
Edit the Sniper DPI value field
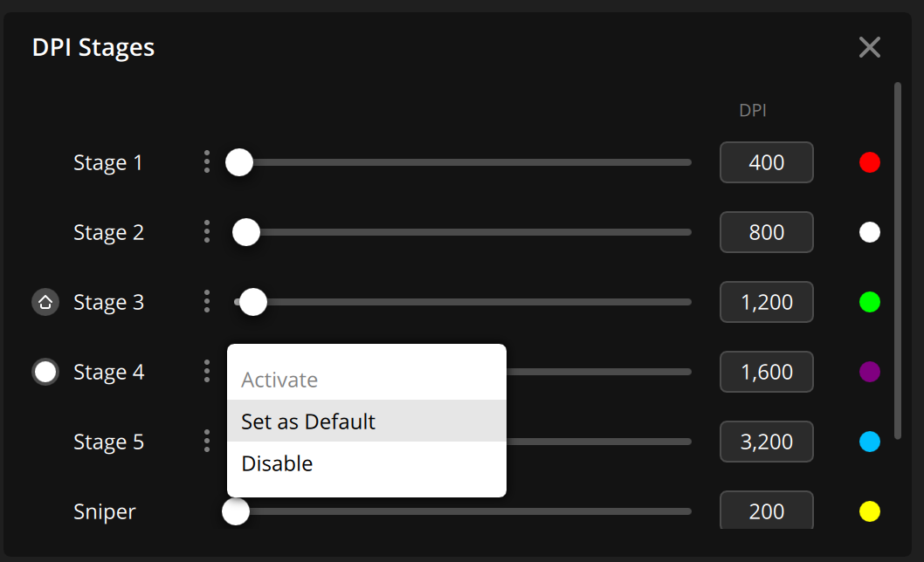[x=766, y=511]
